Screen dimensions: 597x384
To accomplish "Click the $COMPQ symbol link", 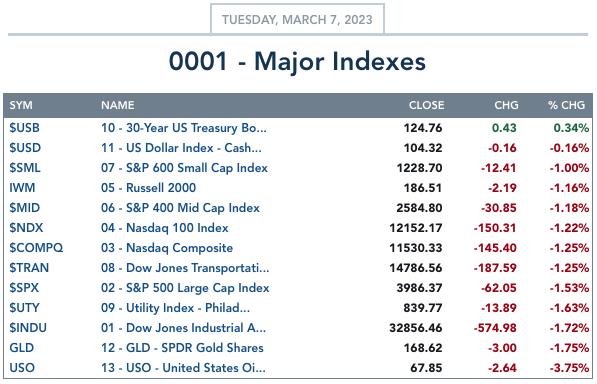I will (36, 248).
